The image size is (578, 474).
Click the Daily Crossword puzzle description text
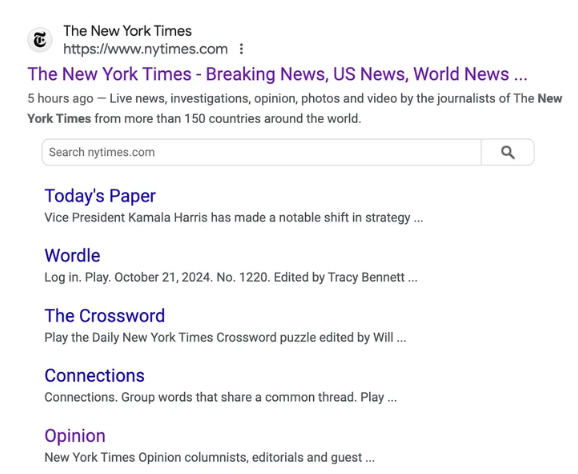click(225, 338)
